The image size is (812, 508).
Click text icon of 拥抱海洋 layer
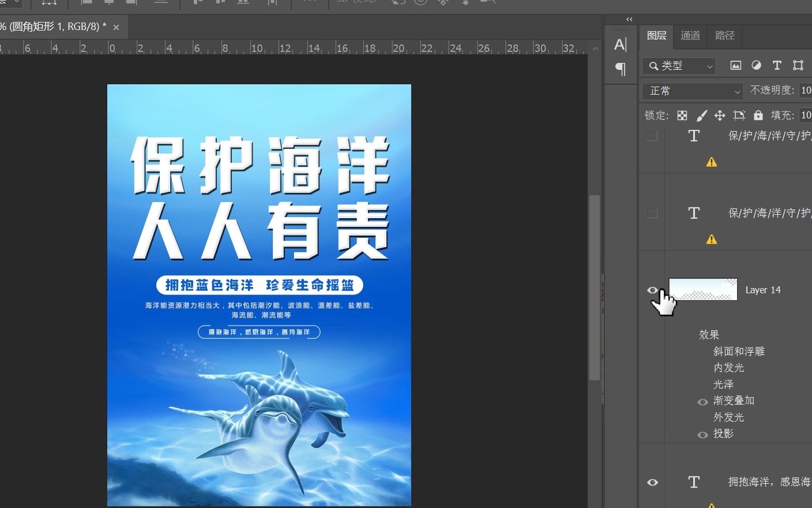point(694,482)
